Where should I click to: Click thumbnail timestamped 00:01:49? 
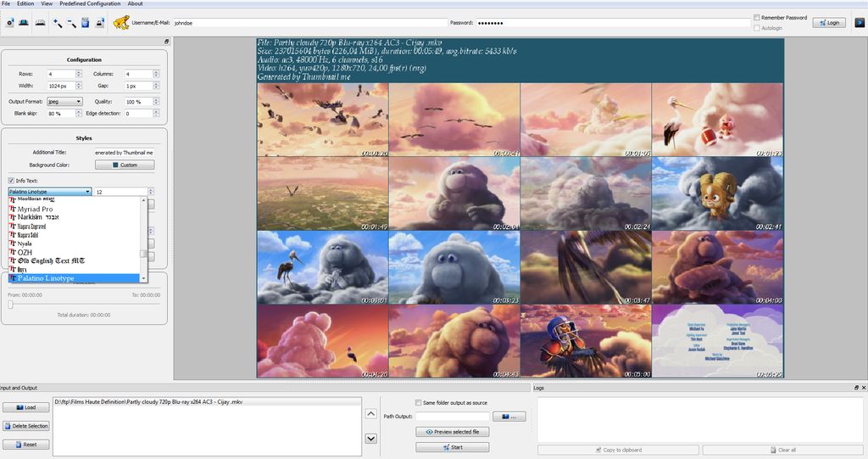point(323,193)
